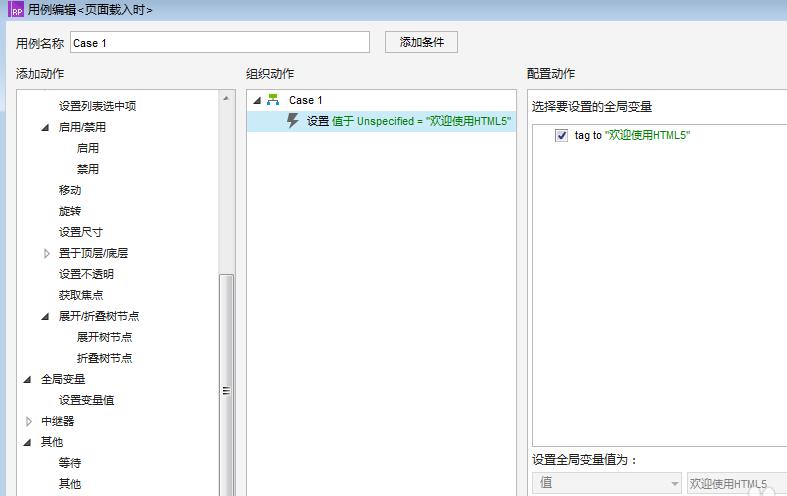This screenshot has height=496, width=787.
Task: Select the 设置 值于 Unspecified action row
Action: point(381,121)
